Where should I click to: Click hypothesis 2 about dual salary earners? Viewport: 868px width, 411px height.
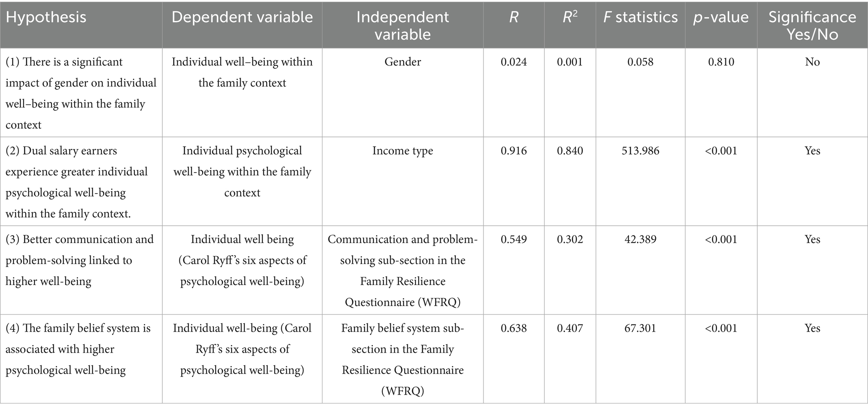76,182
